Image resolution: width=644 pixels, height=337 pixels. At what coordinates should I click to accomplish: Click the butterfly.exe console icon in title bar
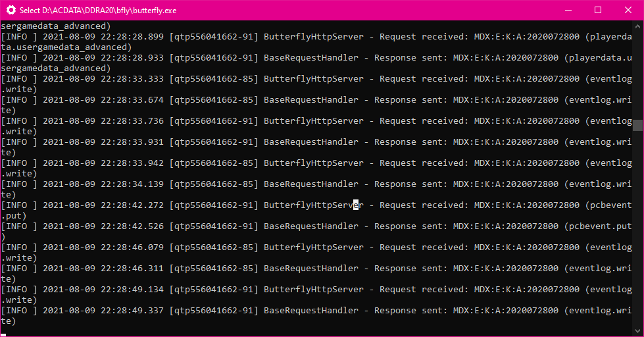tap(11, 11)
